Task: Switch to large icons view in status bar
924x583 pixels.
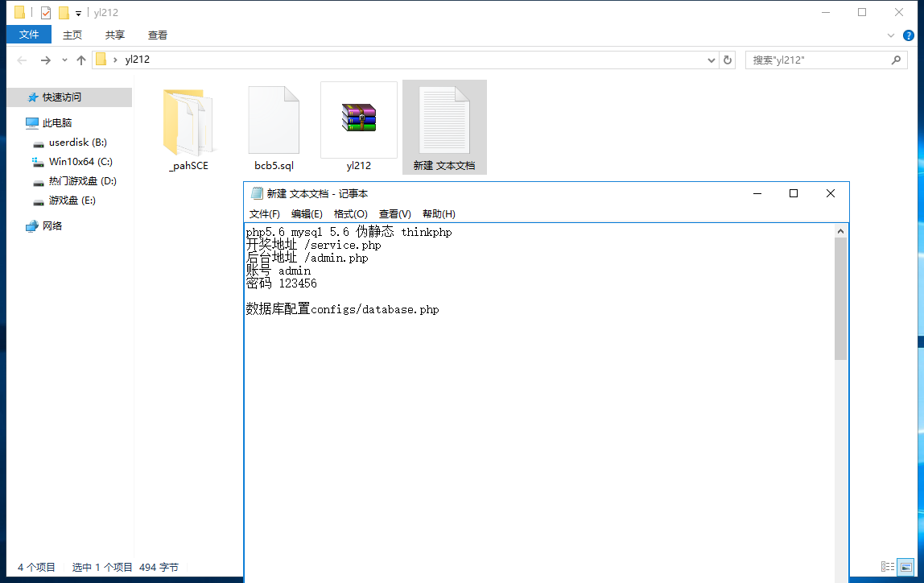Action: (905, 567)
